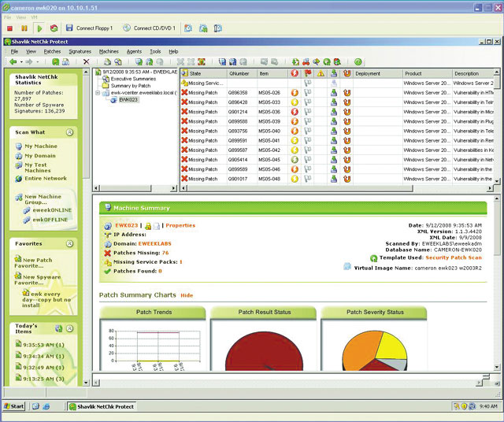Stop the VM with the red power-off button

[10, 28]
